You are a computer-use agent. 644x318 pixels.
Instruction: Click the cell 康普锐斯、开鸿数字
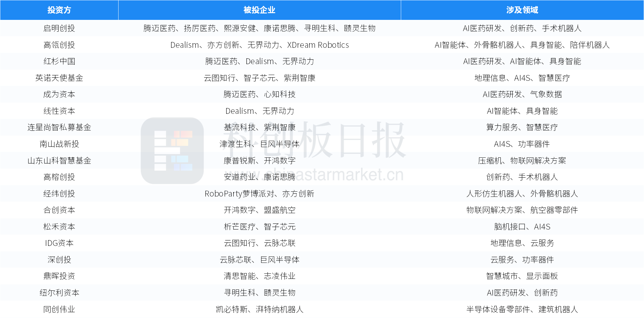260,161
